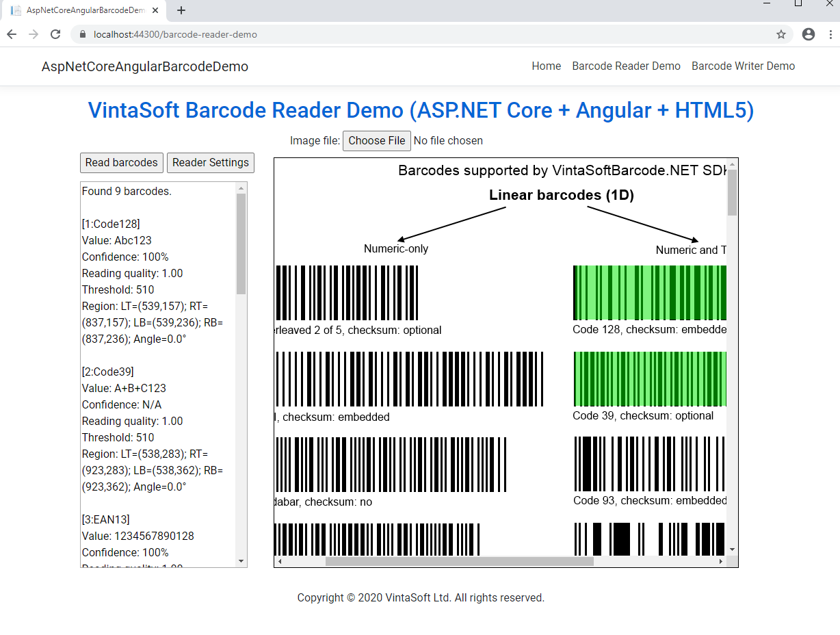Click the 'Value: A+B+C123' result line
This screenshot has height=635, width=840.
[x=124, y=388]
